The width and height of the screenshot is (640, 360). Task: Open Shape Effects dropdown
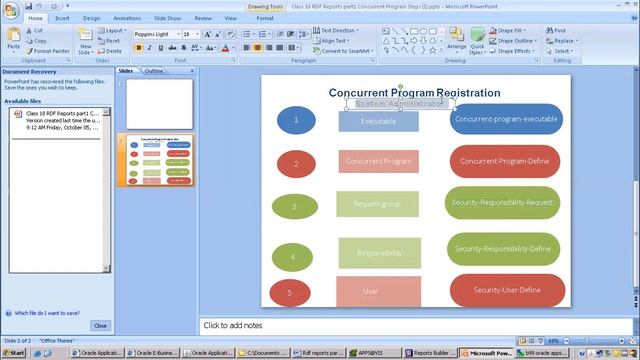pyautogui.click(x=512, y=51)
